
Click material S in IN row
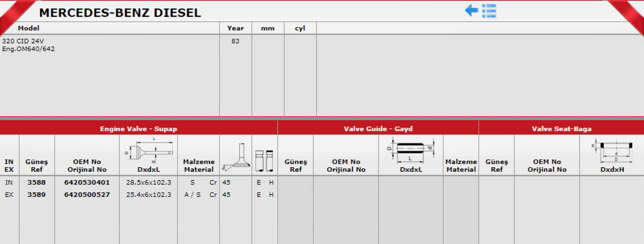tap(193, 183)
